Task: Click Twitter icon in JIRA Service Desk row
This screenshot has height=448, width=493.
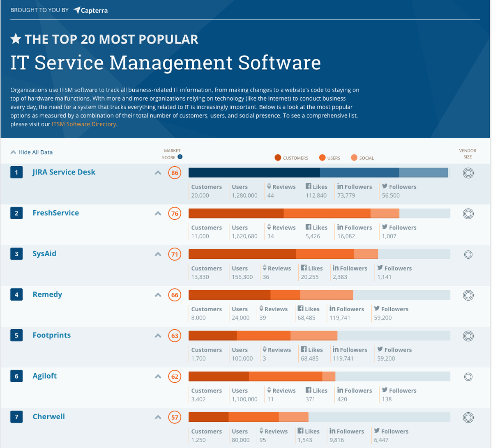Action: 385,186
